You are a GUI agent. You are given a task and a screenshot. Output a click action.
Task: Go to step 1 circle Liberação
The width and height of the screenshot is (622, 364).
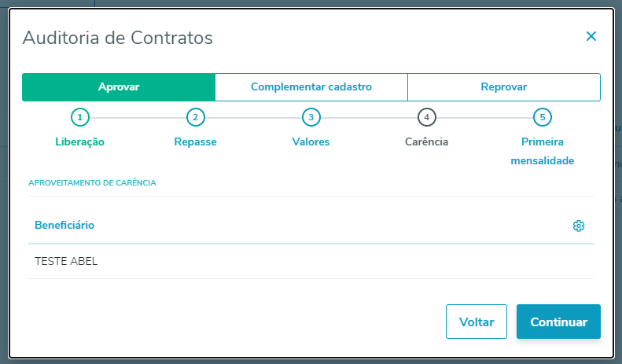pyautogui.click(x=79, y=118)
